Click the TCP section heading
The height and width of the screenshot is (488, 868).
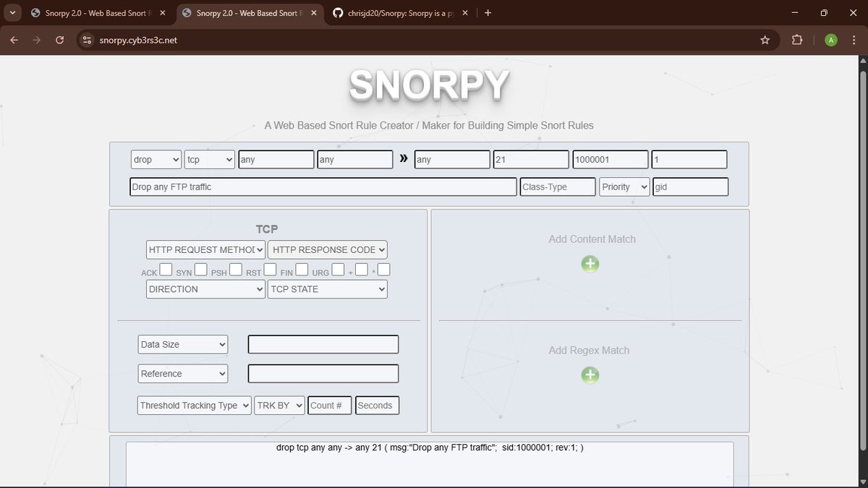[267, 229]
